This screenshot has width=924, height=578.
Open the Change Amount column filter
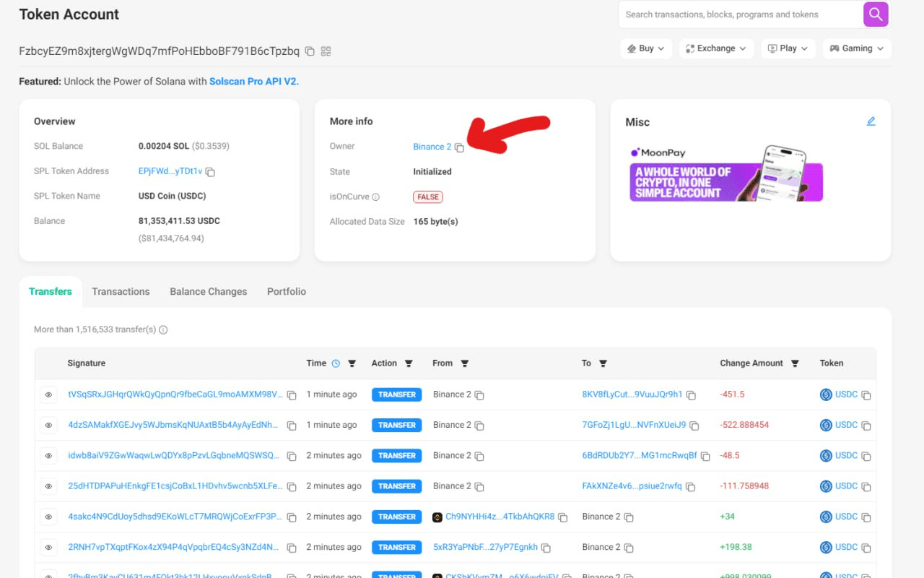[x=795, y=363]
